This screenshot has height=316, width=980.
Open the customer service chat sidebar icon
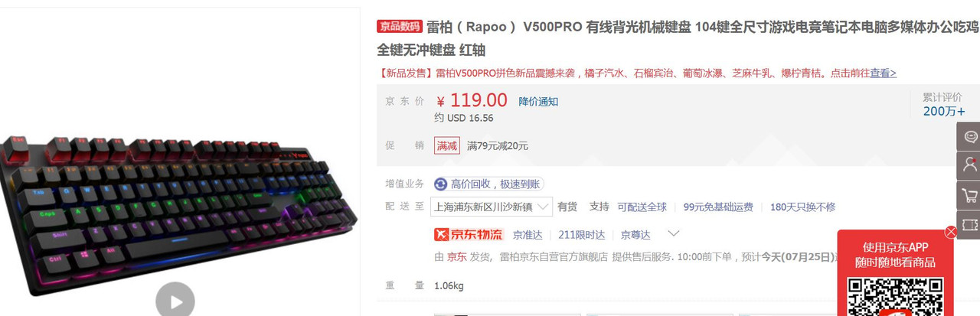pos(969,136)
